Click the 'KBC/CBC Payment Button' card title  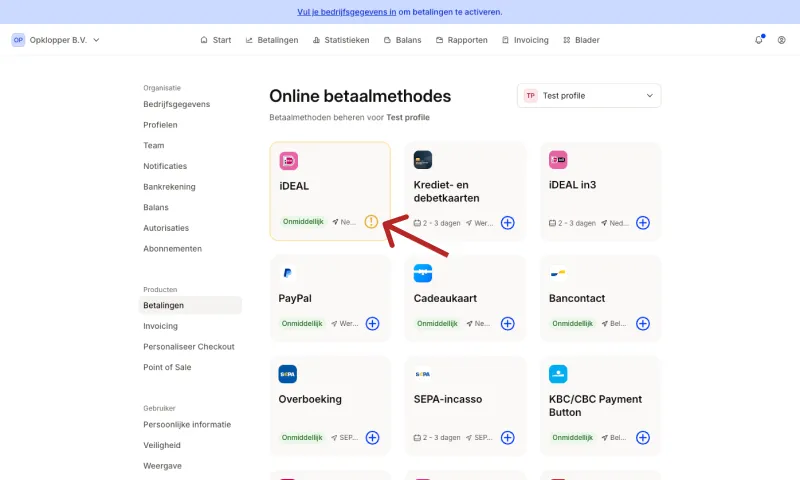(595, 406)
